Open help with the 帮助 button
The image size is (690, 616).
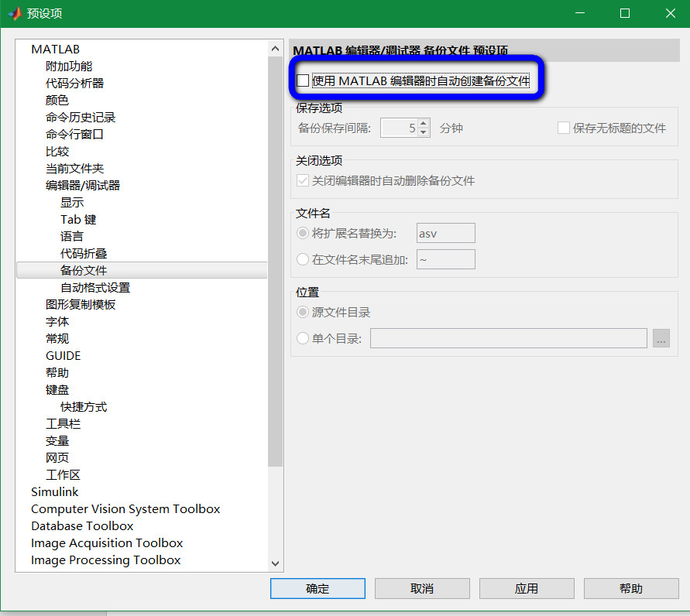(631, 588)
